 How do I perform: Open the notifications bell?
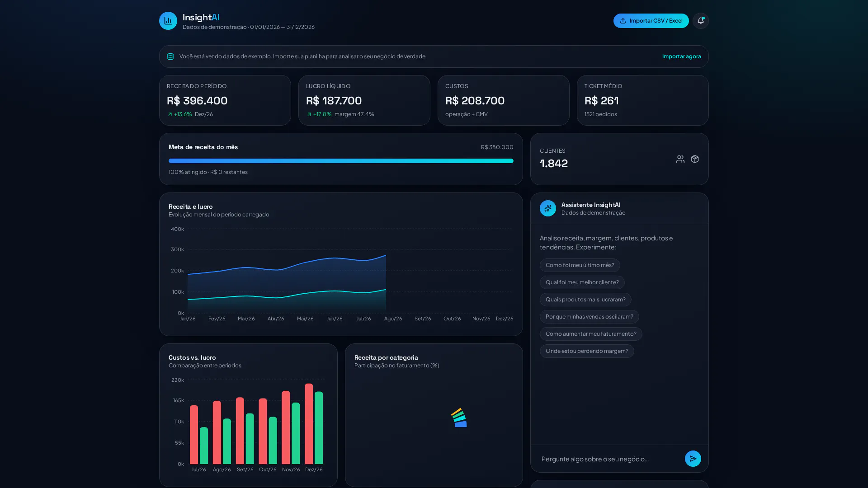click(701, 21)
